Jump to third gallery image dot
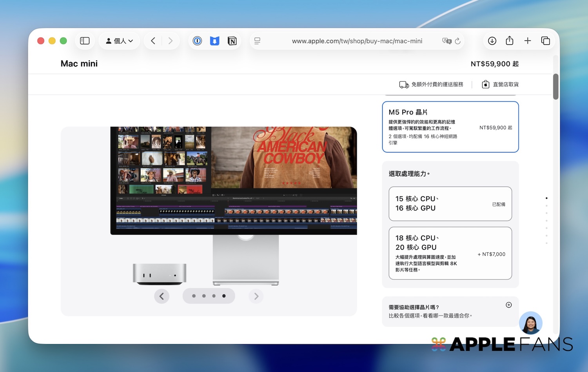Viewport: 588px width, 372px height. pos(214,296)
